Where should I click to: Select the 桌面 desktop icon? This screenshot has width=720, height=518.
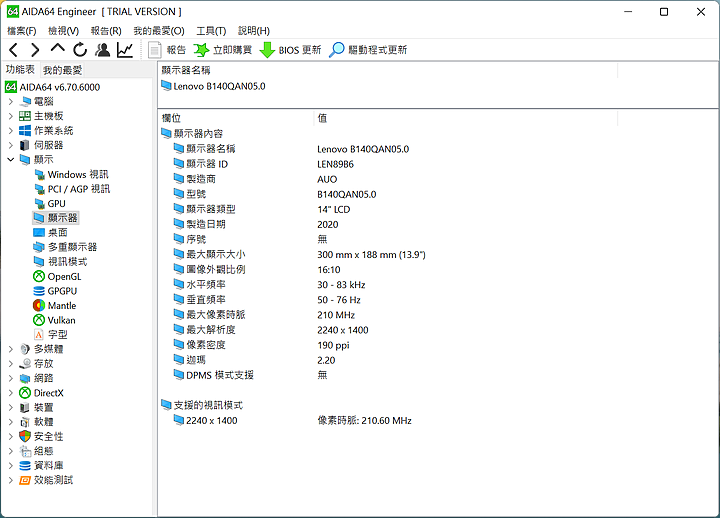39,232
